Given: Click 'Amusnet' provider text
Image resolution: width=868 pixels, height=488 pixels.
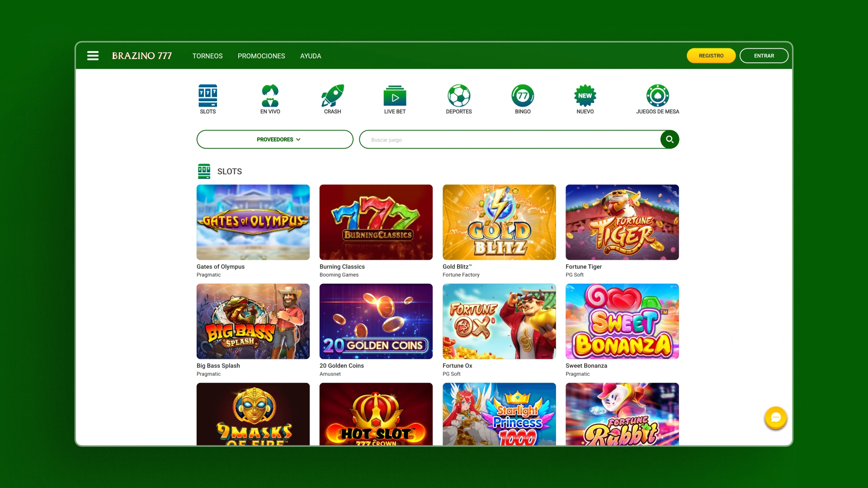Looking at the screenshot, I should 330,374.
